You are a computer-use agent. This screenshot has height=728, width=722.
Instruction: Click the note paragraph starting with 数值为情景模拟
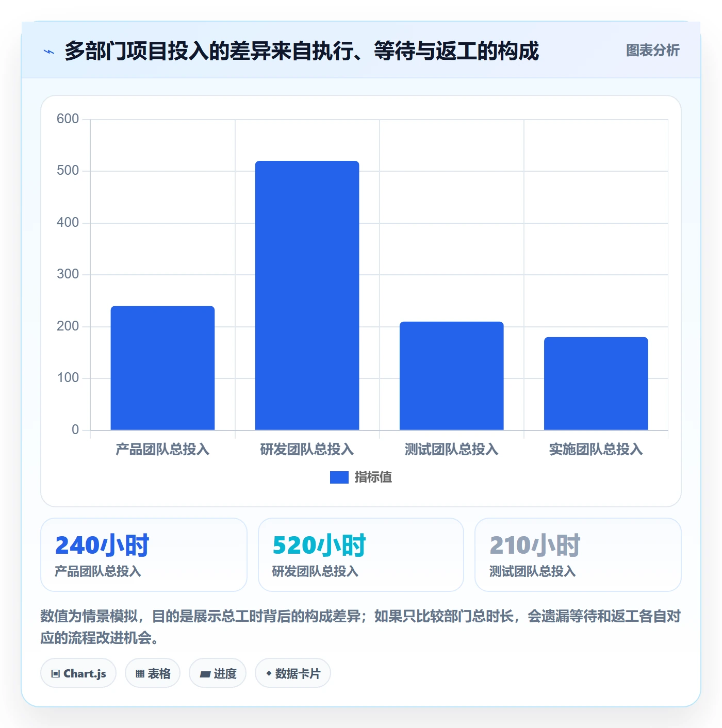point(360,627)
